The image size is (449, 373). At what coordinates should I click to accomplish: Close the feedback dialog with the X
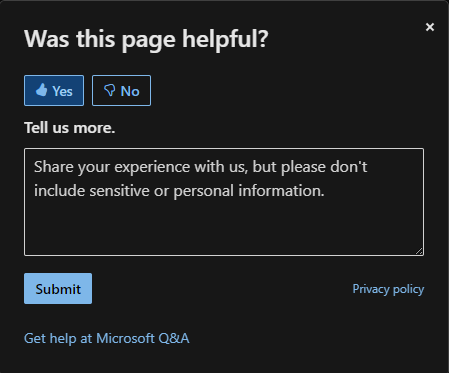430,27
